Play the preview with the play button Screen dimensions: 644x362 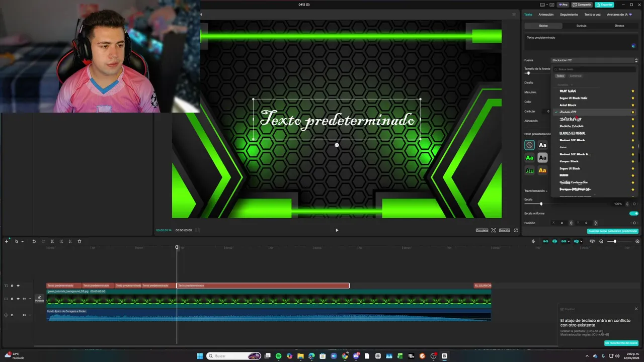pyautogui.click(x=337, y=230)
